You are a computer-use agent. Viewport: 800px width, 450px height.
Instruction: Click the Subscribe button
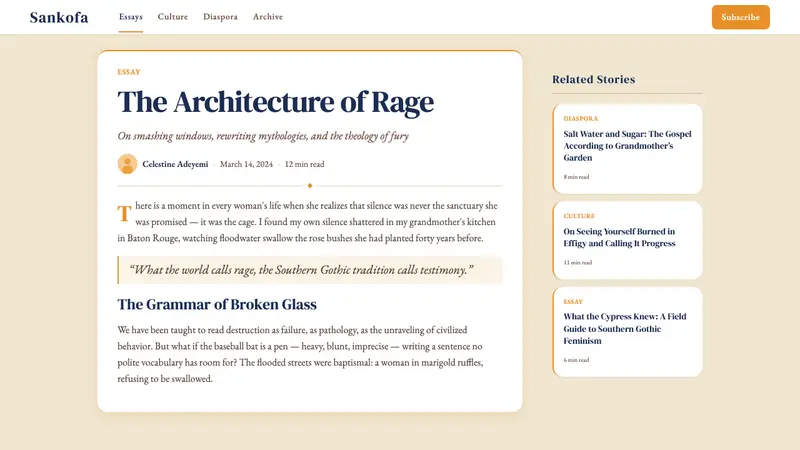click(x=740, y=17)
